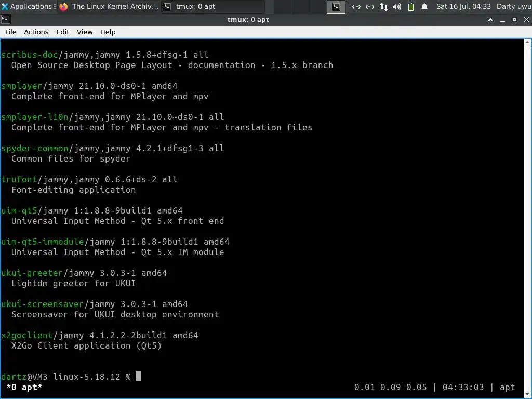The height and width of the screenshot is (399, 532).
Task: Click 'Lightdm greeter for UKUI' text
Action: coord(74,283)
